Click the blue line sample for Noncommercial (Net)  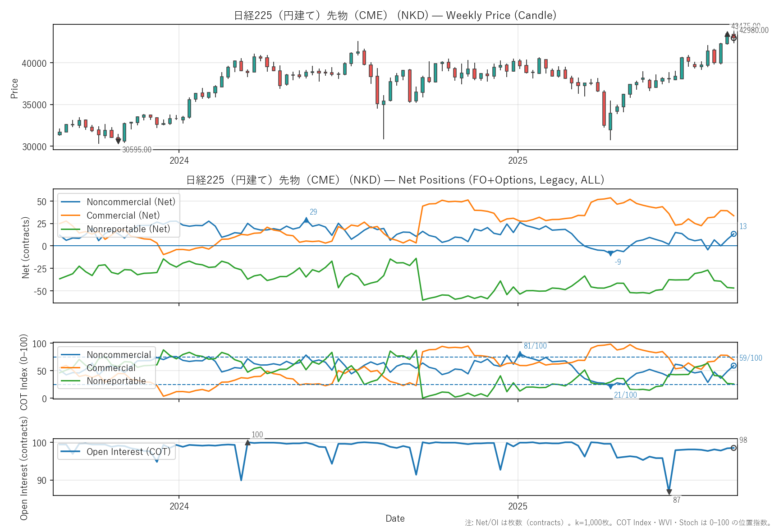pos(70,202)
